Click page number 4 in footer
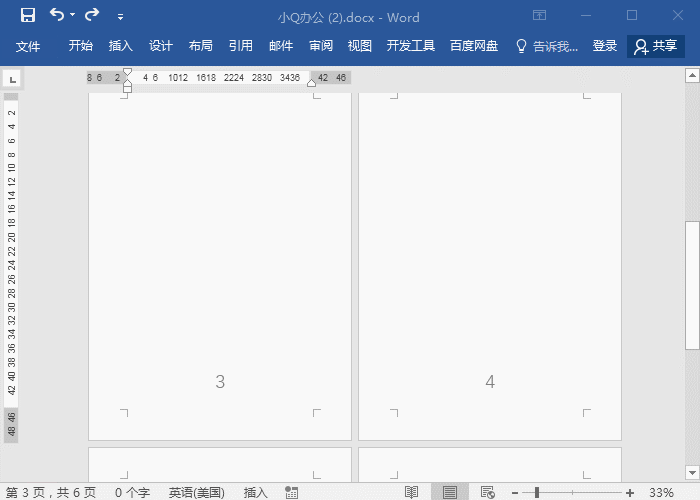This screenshot has width=700, height=500. [490, 382]
